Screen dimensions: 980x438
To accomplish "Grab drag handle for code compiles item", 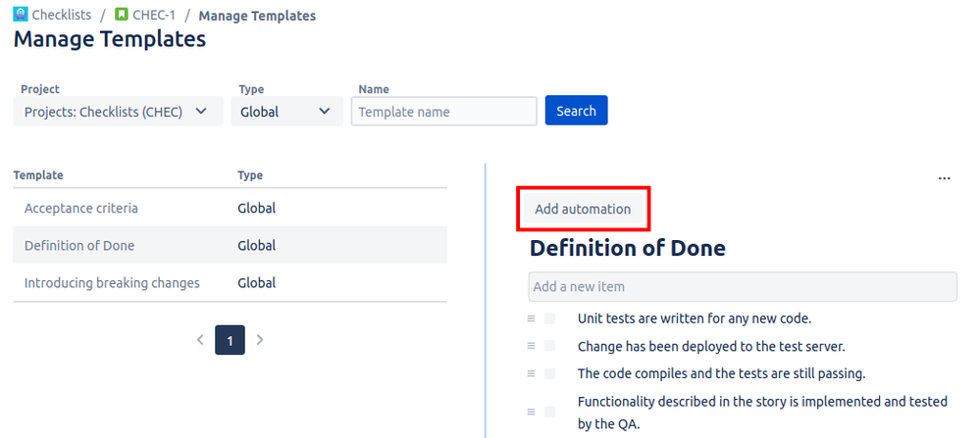I will [x=532, y=373].
